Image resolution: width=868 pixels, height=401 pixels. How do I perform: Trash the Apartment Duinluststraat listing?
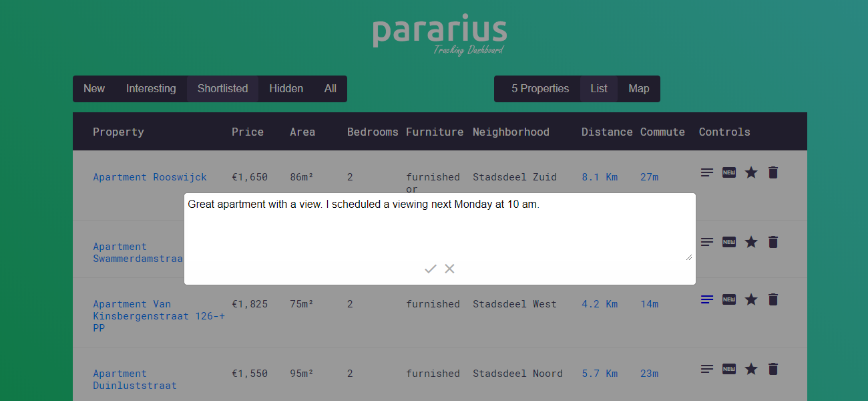(x=773, y=369)
